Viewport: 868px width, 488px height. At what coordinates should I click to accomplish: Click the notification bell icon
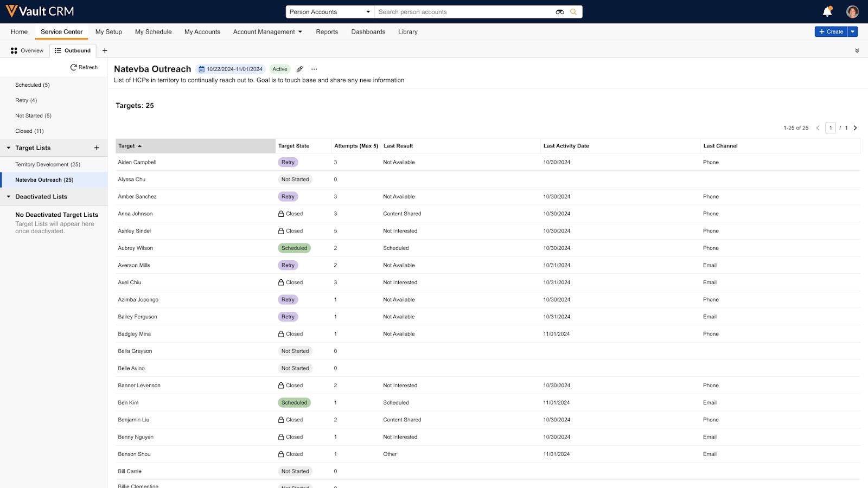[x=827, y=11]
